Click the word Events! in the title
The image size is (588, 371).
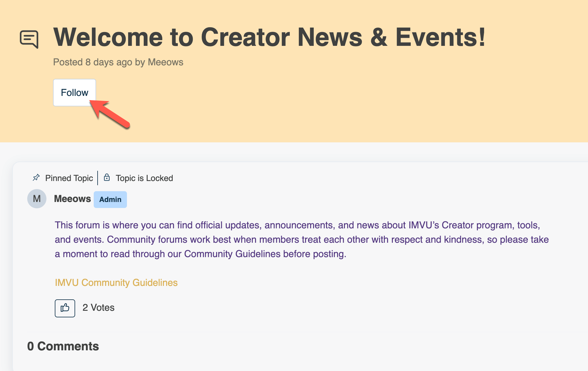440,37
